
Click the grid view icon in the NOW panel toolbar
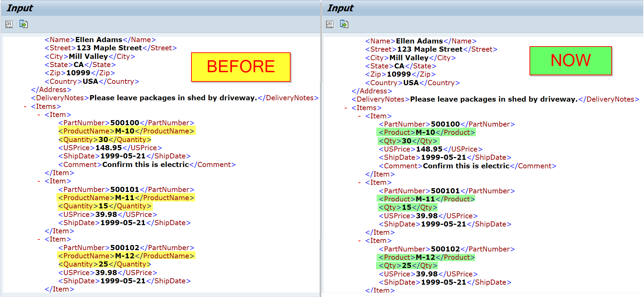pyautogui.click(x=330, y=24)
